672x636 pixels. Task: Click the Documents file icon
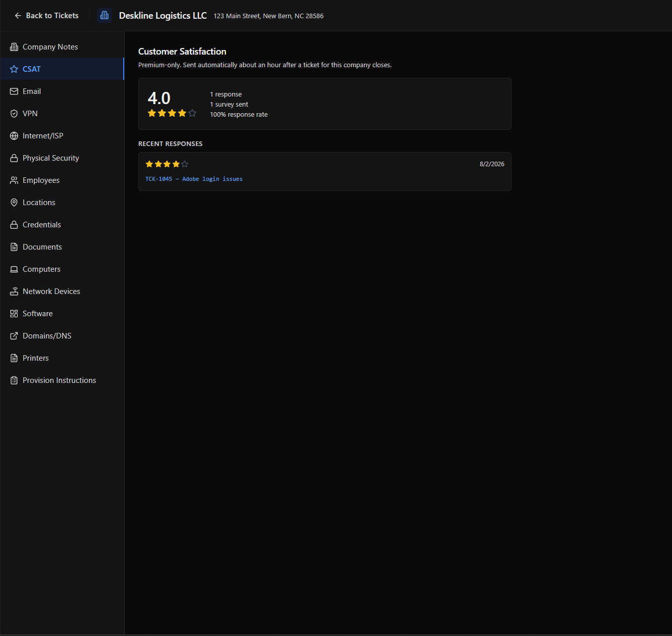click(14, 247)
